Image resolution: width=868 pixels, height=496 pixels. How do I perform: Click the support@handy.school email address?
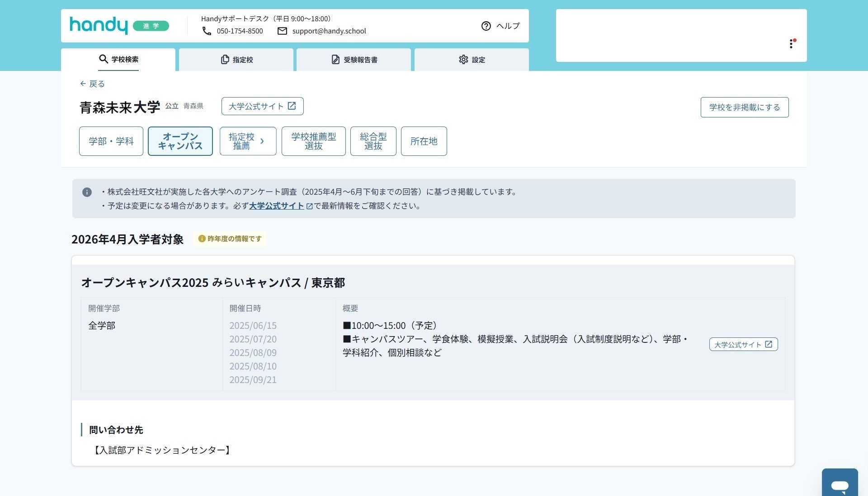click(329, 31)
